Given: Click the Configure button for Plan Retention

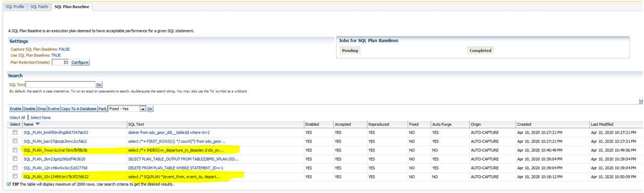Looking at the screenshot, I should [x=80, y=62].
